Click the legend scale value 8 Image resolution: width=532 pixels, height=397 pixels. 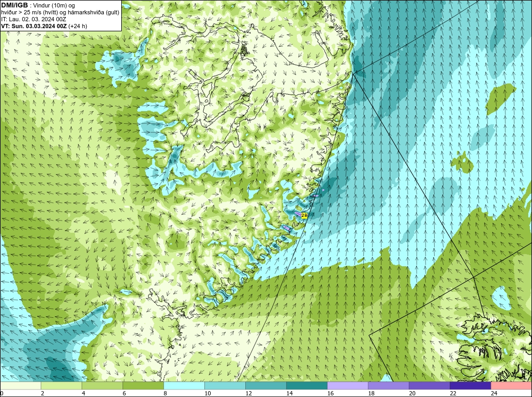click(165, 393)
